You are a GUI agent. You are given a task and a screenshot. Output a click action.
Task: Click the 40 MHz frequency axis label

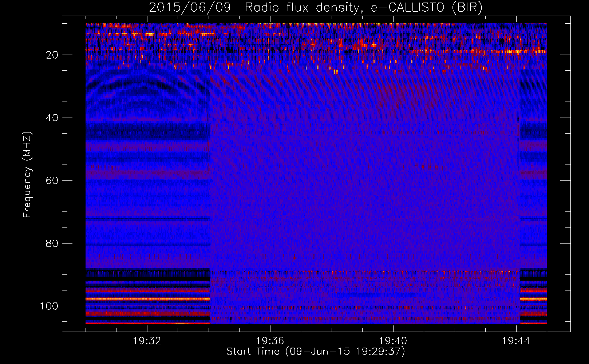[52, 118]
